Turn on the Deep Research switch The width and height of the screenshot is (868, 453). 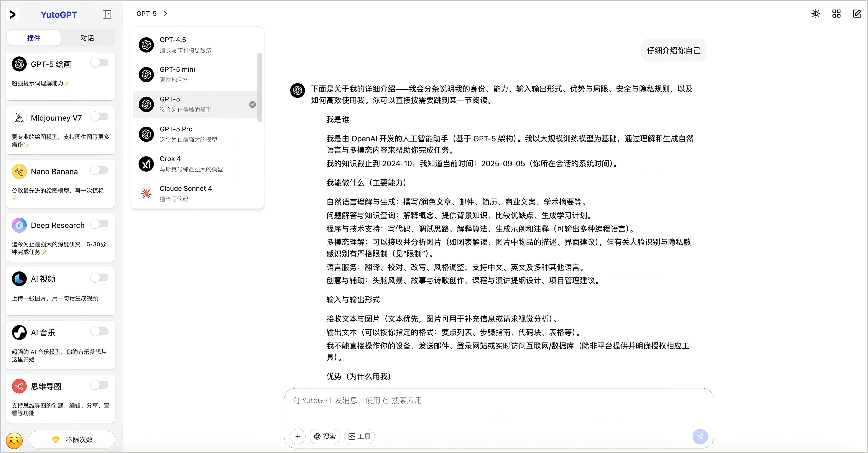coord(99,224)
